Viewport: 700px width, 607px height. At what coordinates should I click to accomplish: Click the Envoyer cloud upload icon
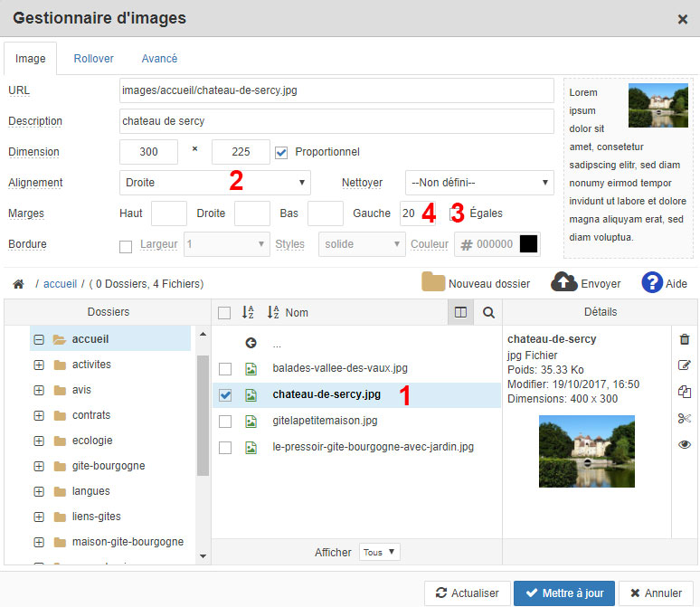563,282
